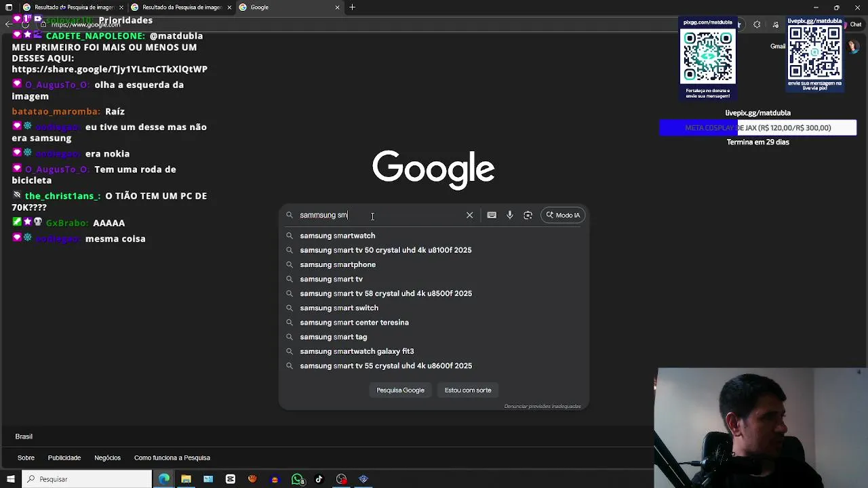The image size is (868, 488).
Task: Open the Negócios footer link
Action: [107, 457]
